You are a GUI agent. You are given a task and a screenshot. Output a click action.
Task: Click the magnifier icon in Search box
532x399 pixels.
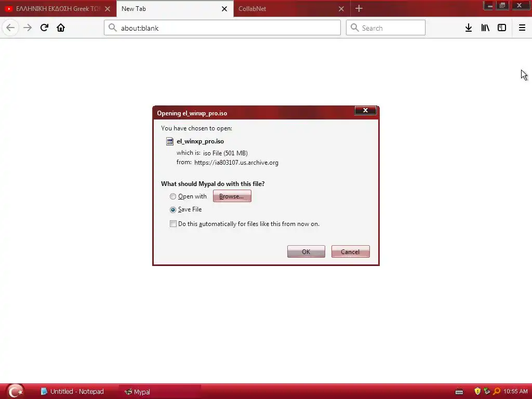coord(354,28)
